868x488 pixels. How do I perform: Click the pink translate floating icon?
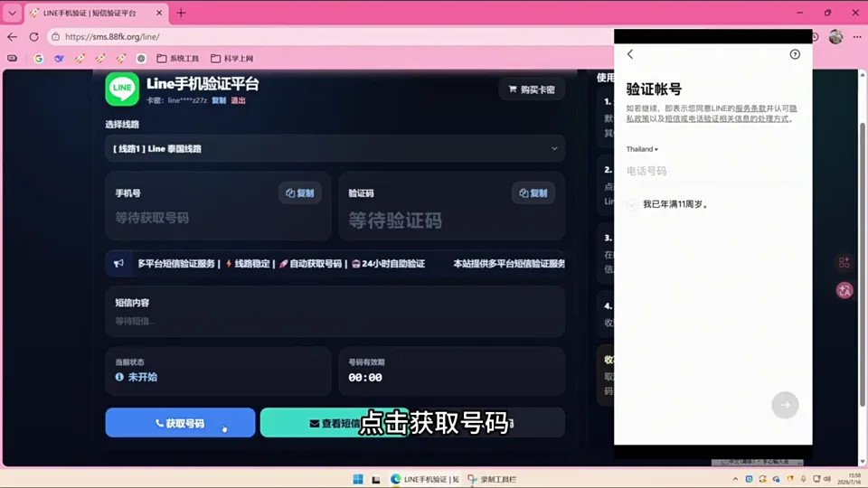[844, 290]
